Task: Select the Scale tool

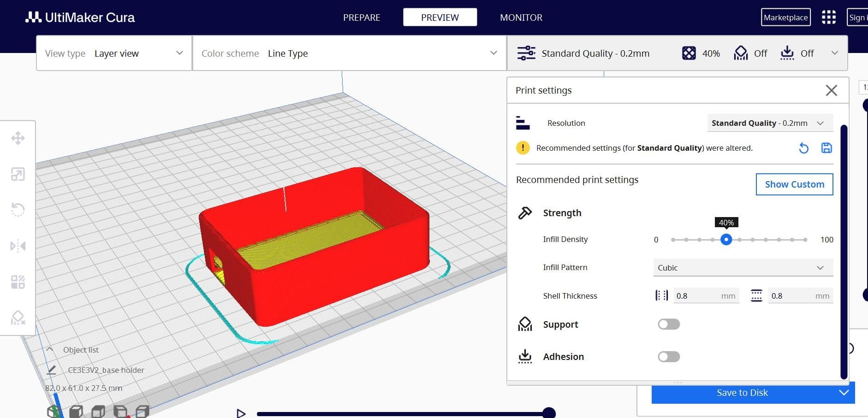Action: [18, 175]
